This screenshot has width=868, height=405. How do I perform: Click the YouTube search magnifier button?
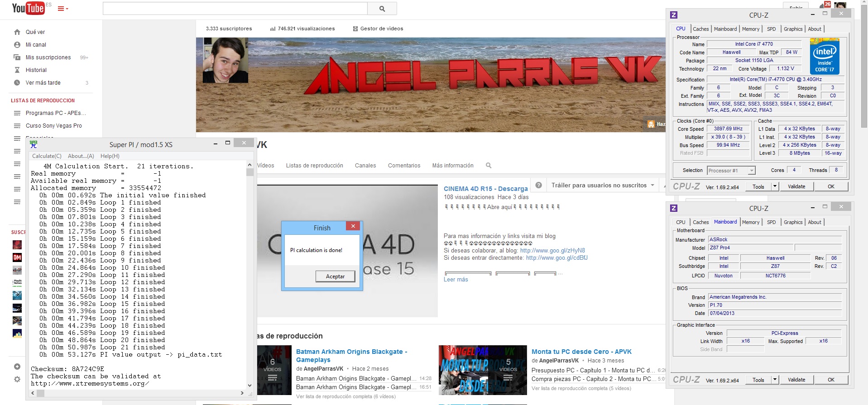tap(382, 9)
